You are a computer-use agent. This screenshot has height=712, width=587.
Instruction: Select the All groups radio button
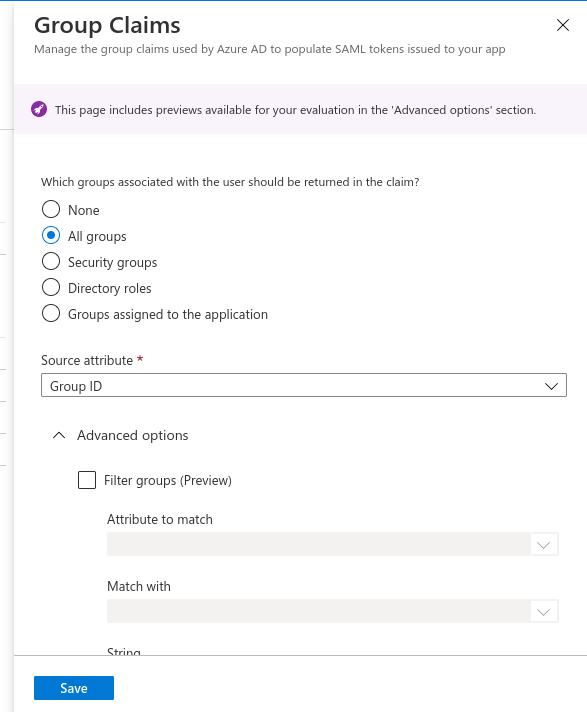(x=51, y=235)
